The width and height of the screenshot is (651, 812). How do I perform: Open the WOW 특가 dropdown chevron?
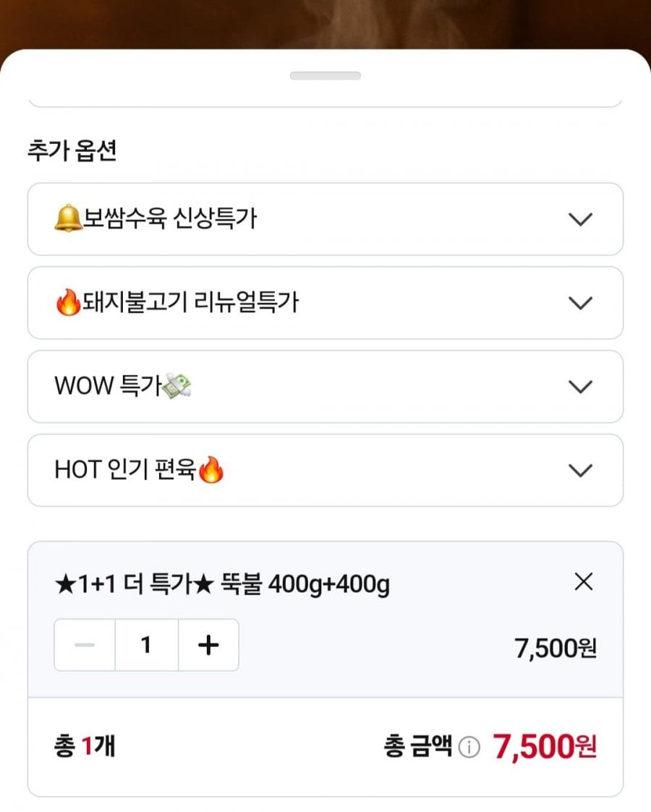point(580,387)
